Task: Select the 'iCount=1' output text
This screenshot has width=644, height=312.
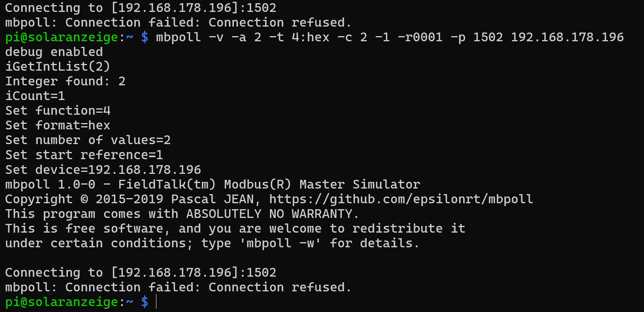Action: [x=35, y=96]
